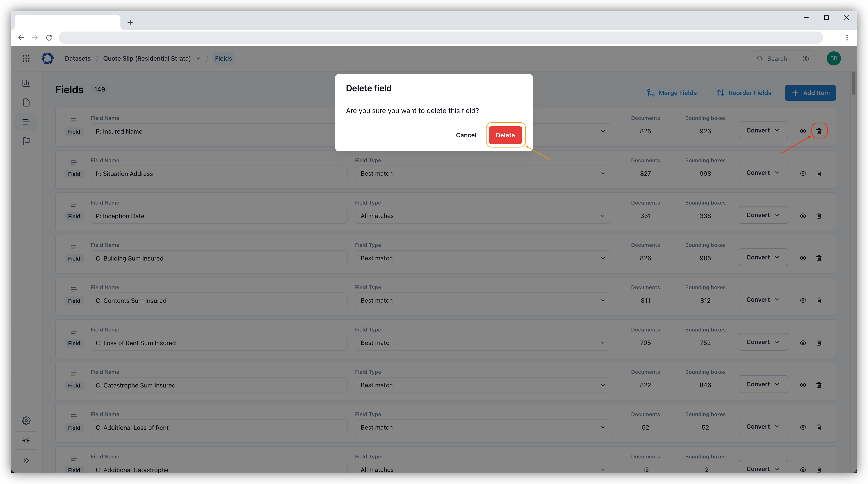Open the analytics chart sidebar icon
The width and height of the screenshot is (868, 484).
click(26, 83)
